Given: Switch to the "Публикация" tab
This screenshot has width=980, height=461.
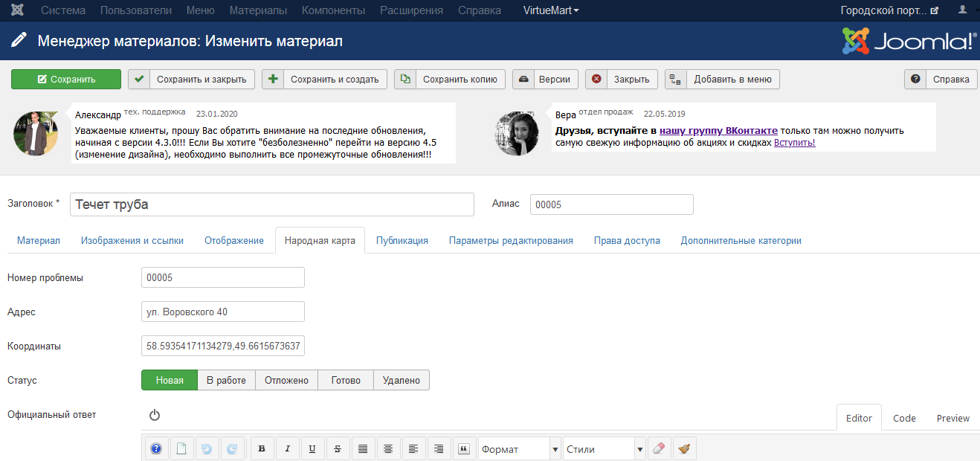Looking at the screenshot, I should pyautogui.click(x=402, y=240).
